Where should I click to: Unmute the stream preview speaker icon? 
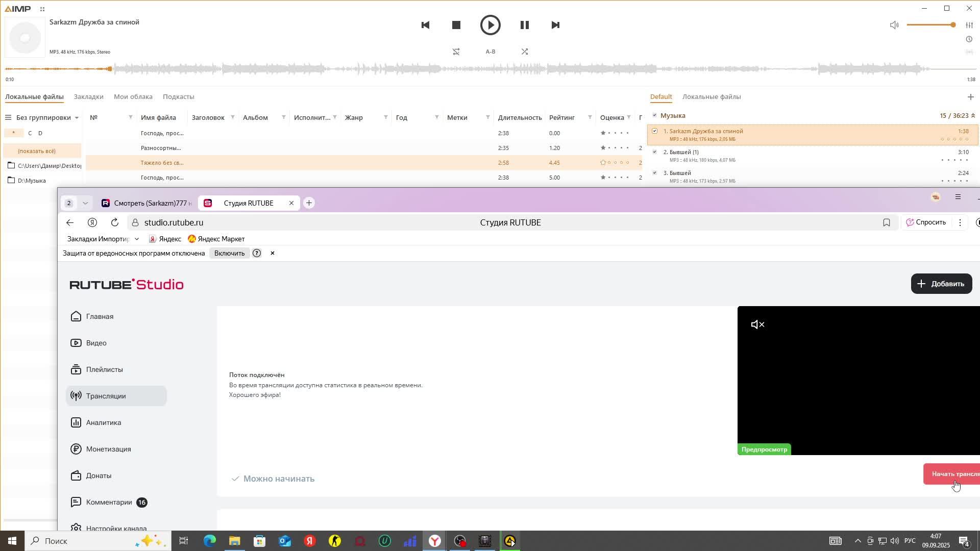coord(757,324)
